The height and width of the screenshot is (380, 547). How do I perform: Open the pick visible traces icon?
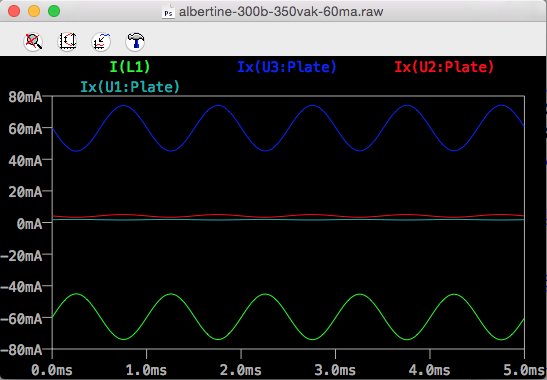point(101,42)
